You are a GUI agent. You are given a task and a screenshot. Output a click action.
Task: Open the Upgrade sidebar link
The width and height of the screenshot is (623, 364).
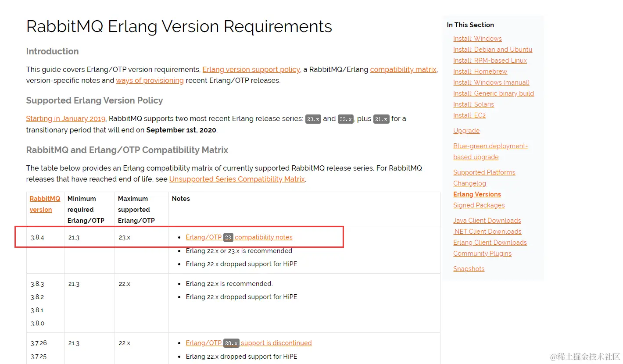[466, 131]
